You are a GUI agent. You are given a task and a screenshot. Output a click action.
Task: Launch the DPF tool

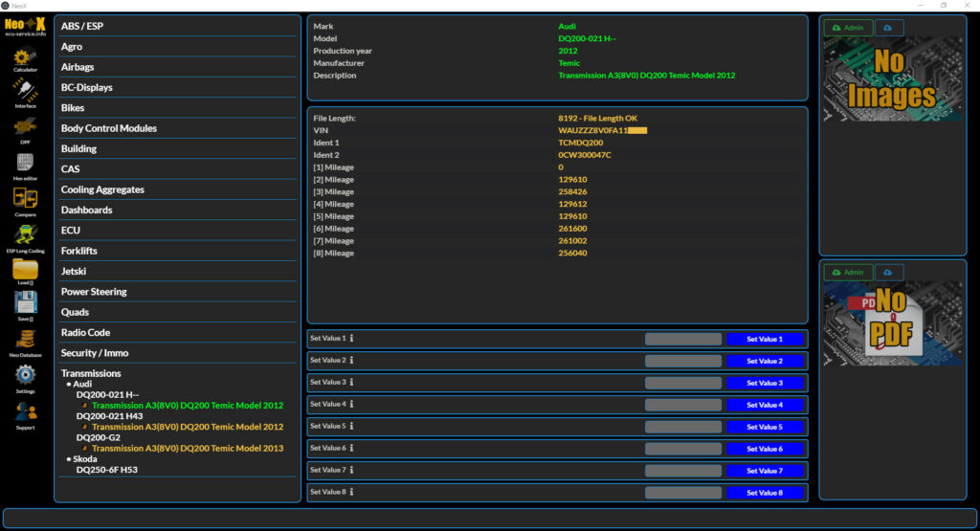(26, 127)
